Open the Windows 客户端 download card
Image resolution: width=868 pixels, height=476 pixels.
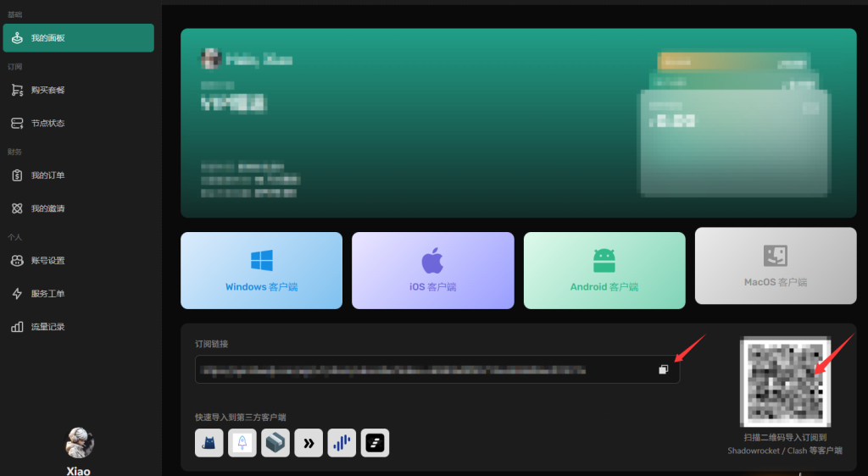(261, 270)
